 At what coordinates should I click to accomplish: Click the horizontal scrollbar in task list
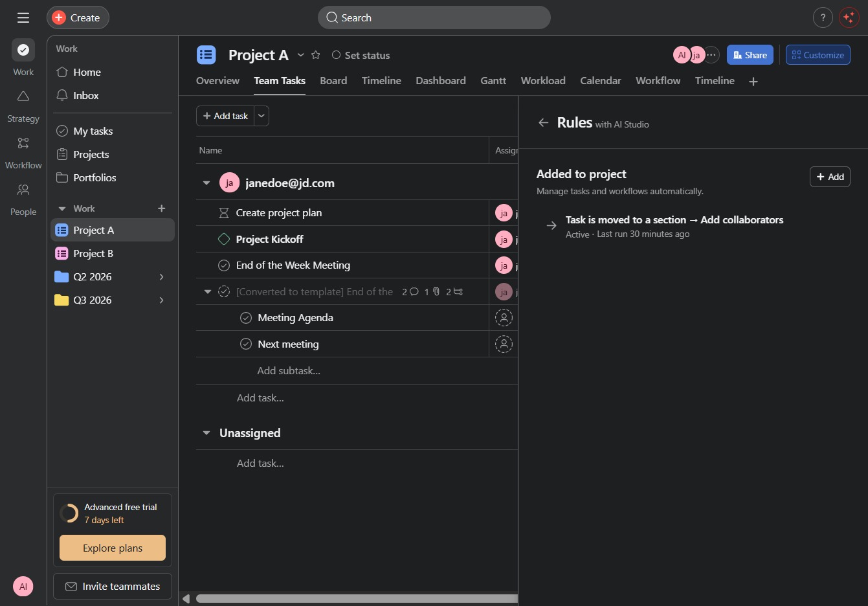(x=357, y=599)
